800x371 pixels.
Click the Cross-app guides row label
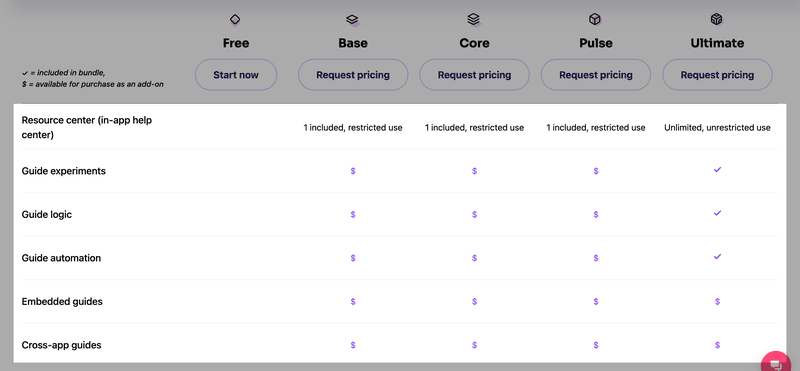tap(61, 345)
